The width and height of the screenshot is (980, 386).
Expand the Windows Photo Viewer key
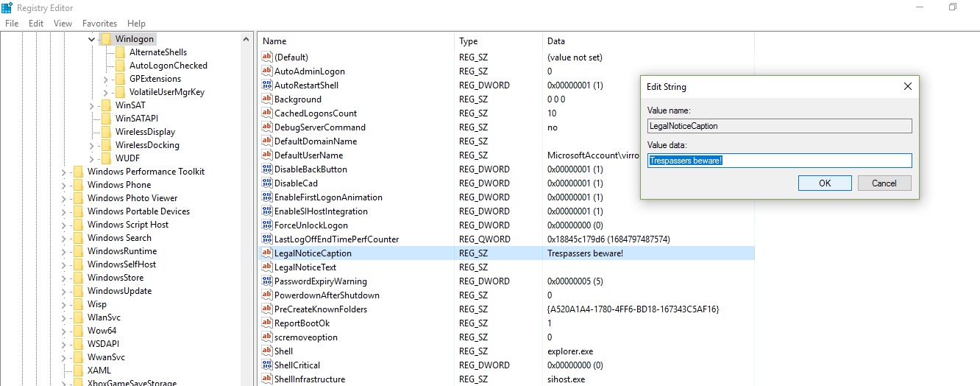(64, 198)
